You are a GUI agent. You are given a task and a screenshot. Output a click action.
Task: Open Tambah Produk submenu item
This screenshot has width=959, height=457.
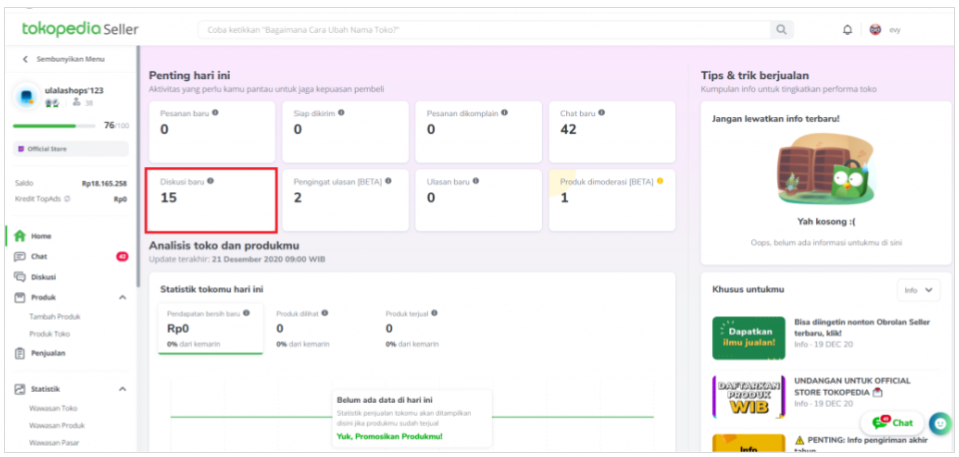[x=54, y=317]
